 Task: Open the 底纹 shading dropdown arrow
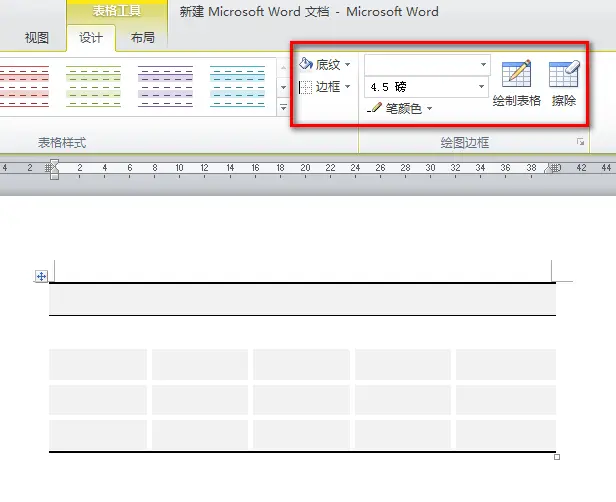347,64
